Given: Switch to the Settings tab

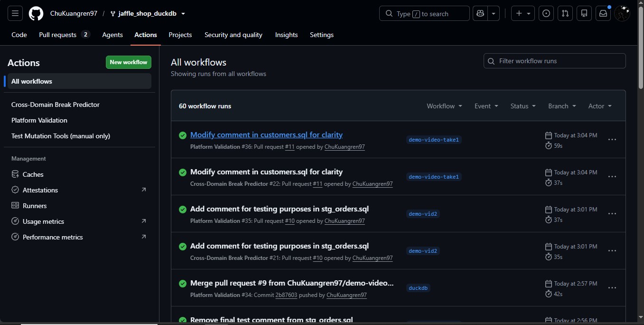Looking at the screenshot, I should 322,35.
